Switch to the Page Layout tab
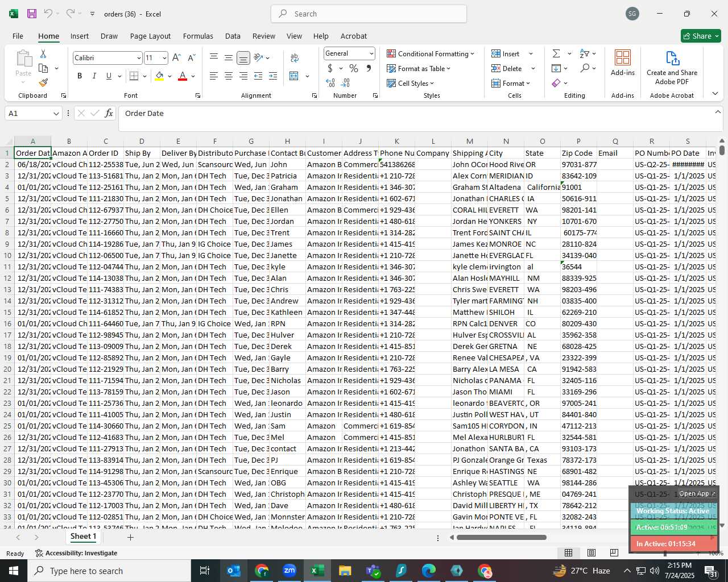This screenshot has height=582, width=728. pos(150,36)
